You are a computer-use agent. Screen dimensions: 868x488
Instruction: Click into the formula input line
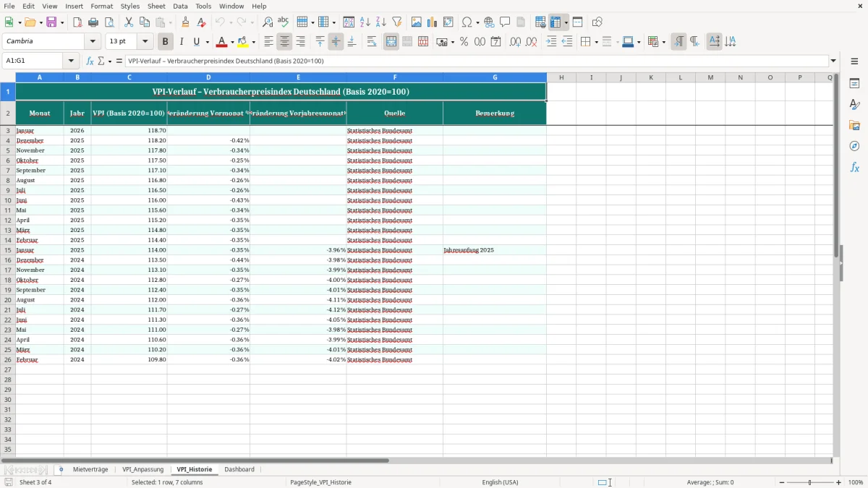point(476,61)
